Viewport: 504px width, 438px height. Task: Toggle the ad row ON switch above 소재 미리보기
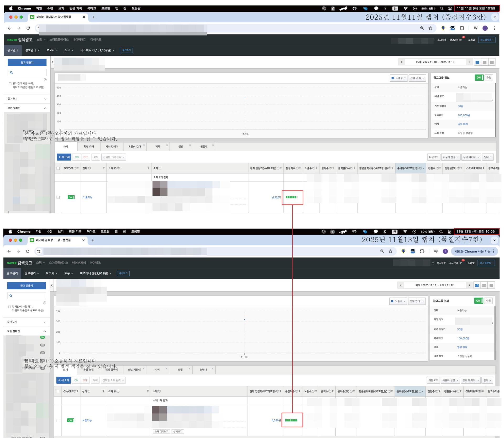[x=71, y=420]
